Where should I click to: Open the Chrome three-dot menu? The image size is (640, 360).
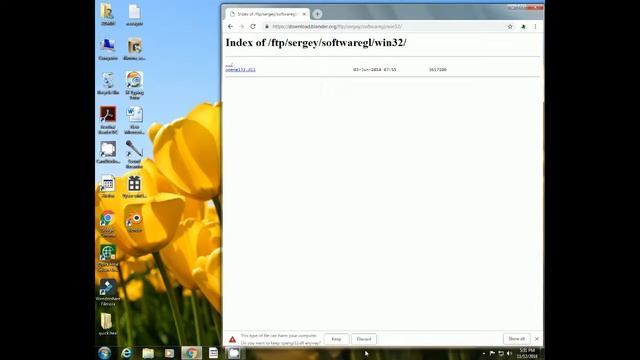[x=535, y=27]
